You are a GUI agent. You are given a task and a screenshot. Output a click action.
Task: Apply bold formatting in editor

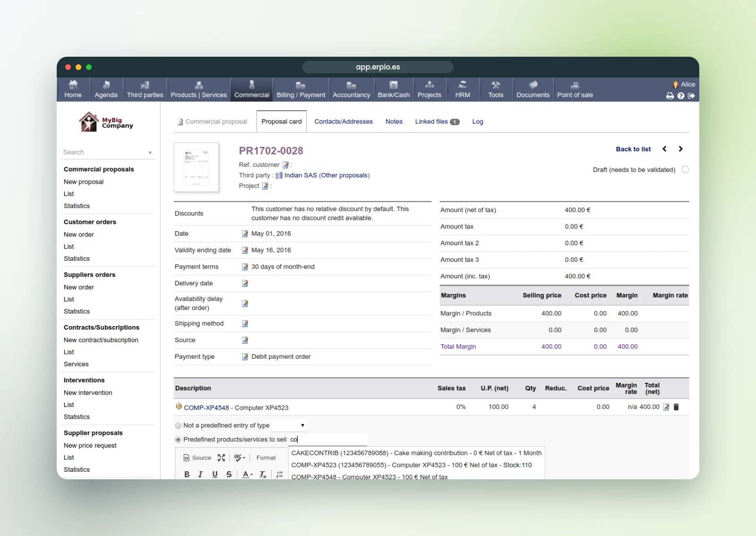pyautogui.click(x=187, y=474)
